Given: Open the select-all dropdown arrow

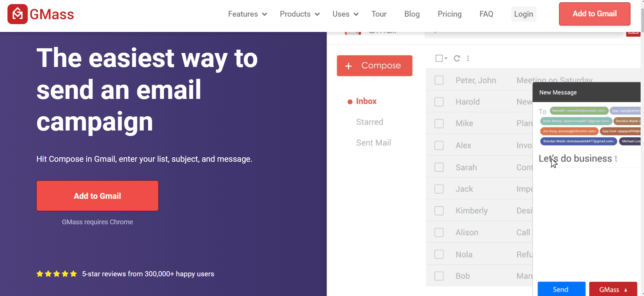Looking at the screenshot, I should 446,58.
